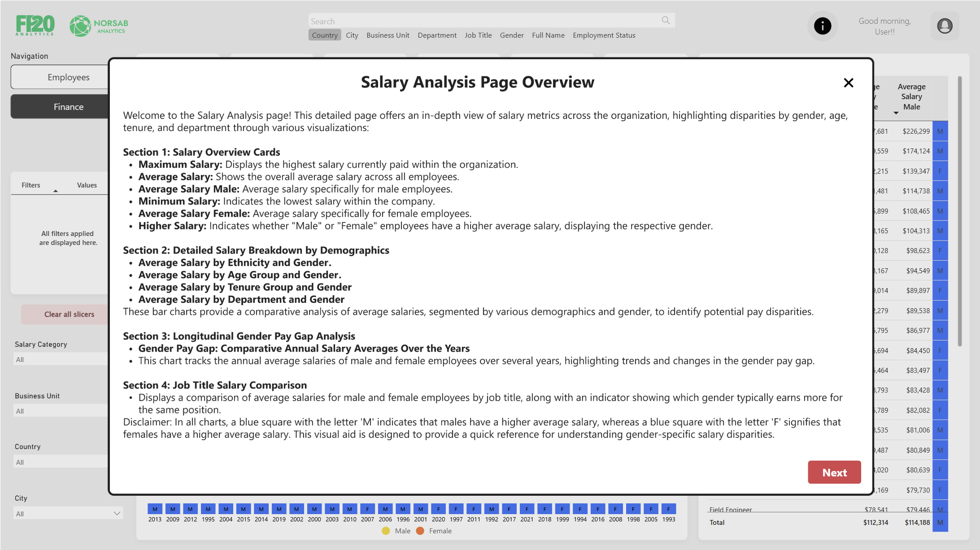Select Job Title search field option
The height and width of the screenshot is (550, 980).
[x=478, y=35]
